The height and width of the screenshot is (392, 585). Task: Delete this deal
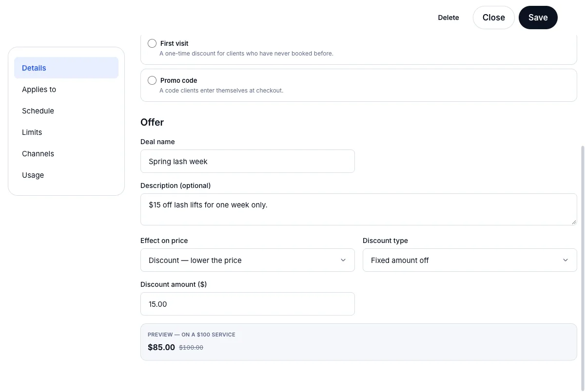[448, 18]
